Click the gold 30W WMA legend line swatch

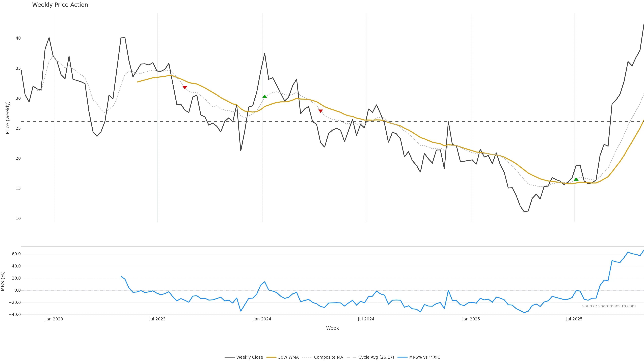click(271, 357)
